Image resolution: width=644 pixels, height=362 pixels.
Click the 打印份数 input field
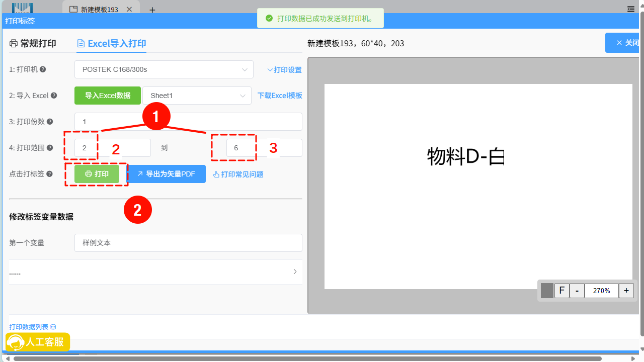pos(188,122)
